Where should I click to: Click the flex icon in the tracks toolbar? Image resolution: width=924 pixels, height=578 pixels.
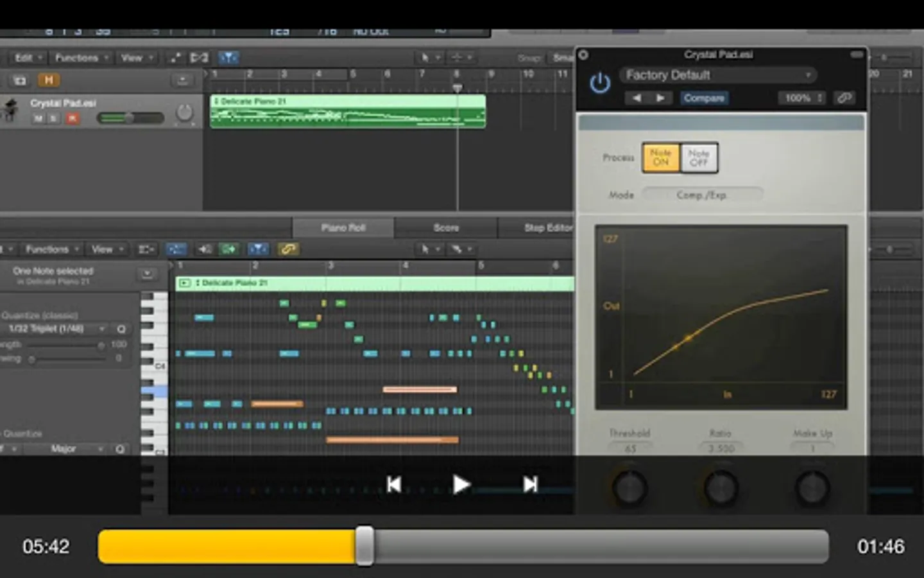coord(199,58)
